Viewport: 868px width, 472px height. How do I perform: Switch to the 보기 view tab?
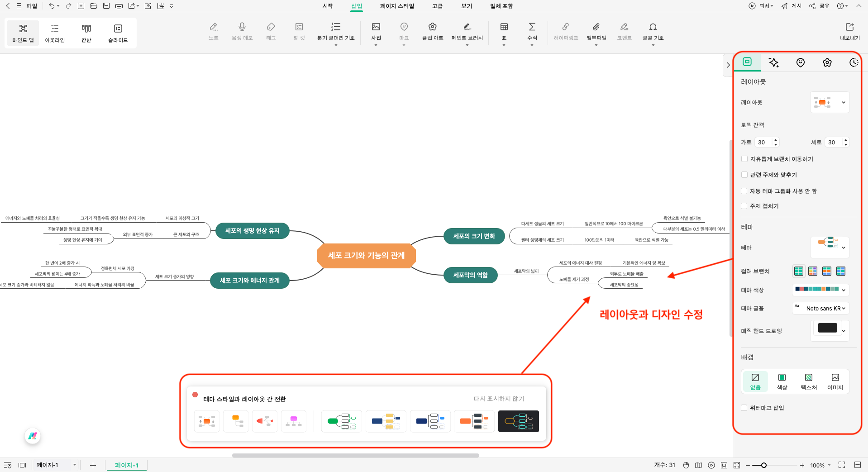pyautogui.click(x=466, y=6)
